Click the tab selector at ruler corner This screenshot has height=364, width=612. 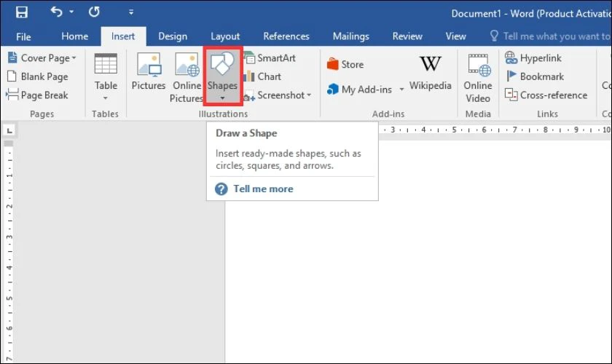tap(9, 131)
